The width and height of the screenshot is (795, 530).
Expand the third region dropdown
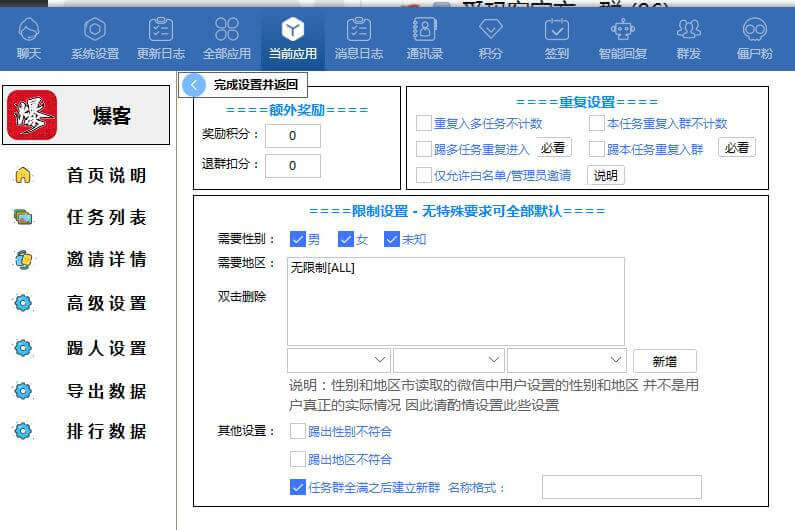coord(566,360)
